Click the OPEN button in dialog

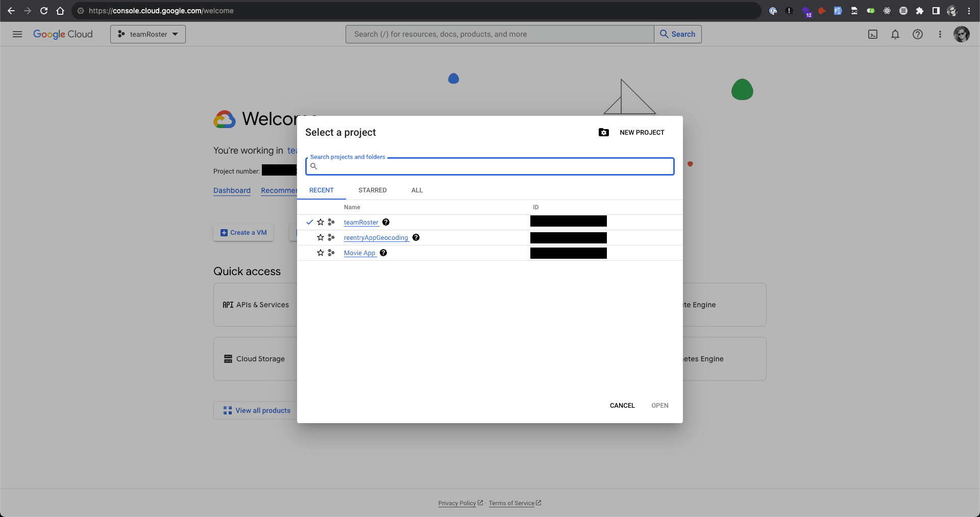click(x=660, y=405)
